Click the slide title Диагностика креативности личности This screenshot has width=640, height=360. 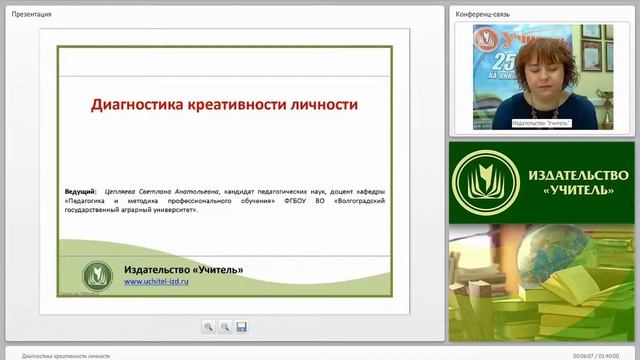(224, 104)
